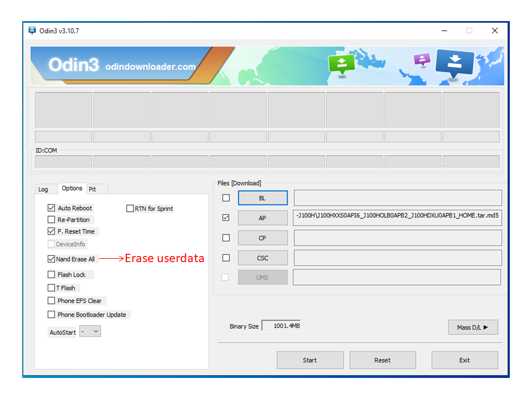532x399 pixels.
Task: Click the AP file path field
Action: point(398,218)
